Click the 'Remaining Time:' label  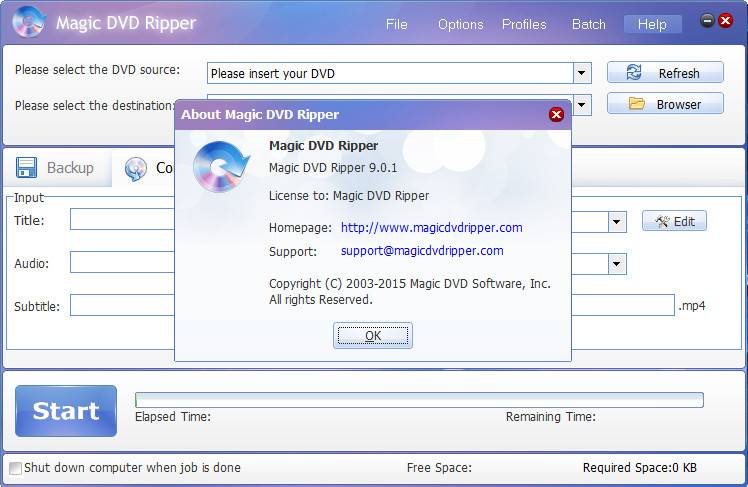tap(551, 417)
